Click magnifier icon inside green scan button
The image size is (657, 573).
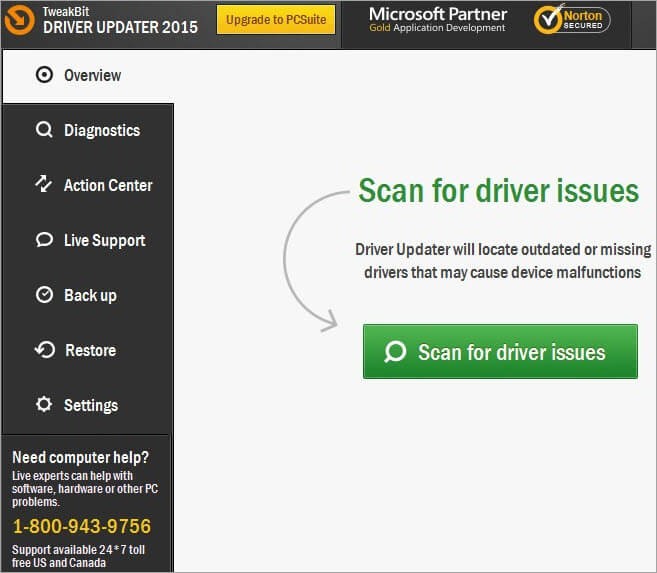pyautogui.click(x=395, y=351)
